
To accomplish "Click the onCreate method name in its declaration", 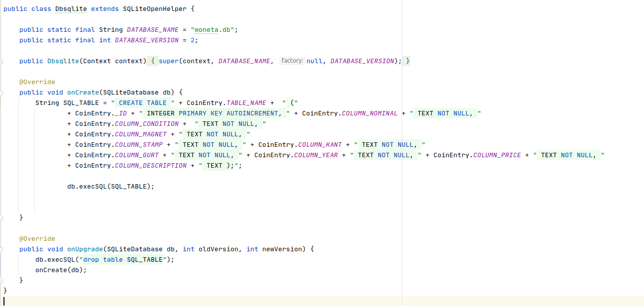I will point(83,93).
